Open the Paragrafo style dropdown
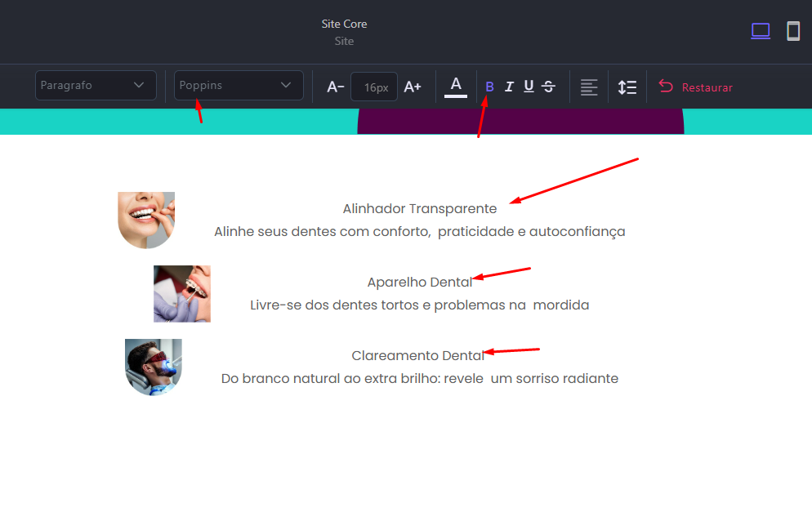Image resolution: width=812 pixels, height=512 pixels. pos(96,85)
